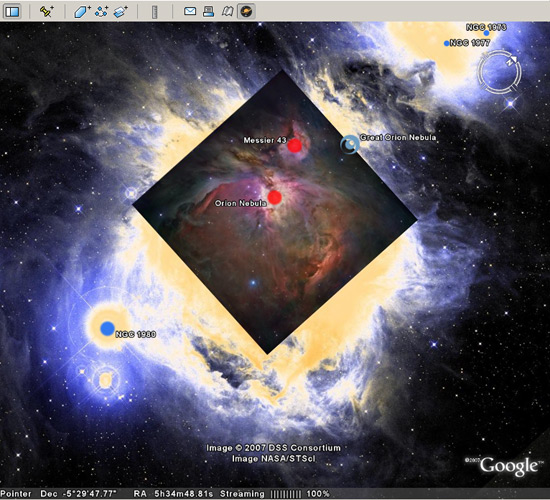Select the Add Path tool
The width and height of the screenshot is (550, 500).
coord(101,12)
